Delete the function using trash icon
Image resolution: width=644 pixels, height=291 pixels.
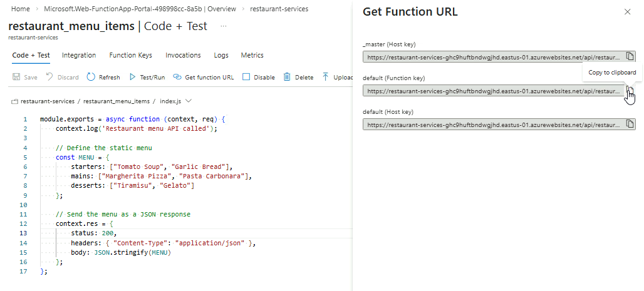coord(287,78)
